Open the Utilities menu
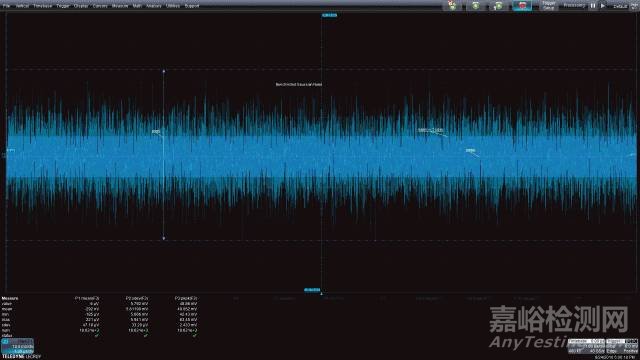This screenshot has height=360, width=640. click(x=173, y=6)
